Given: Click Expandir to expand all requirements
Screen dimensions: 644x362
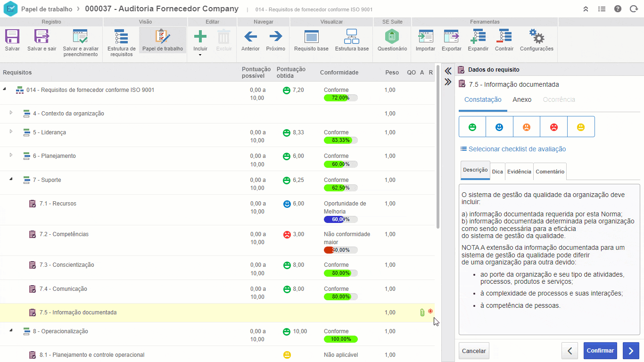Looking at the screenshot, I should (478, 40).
